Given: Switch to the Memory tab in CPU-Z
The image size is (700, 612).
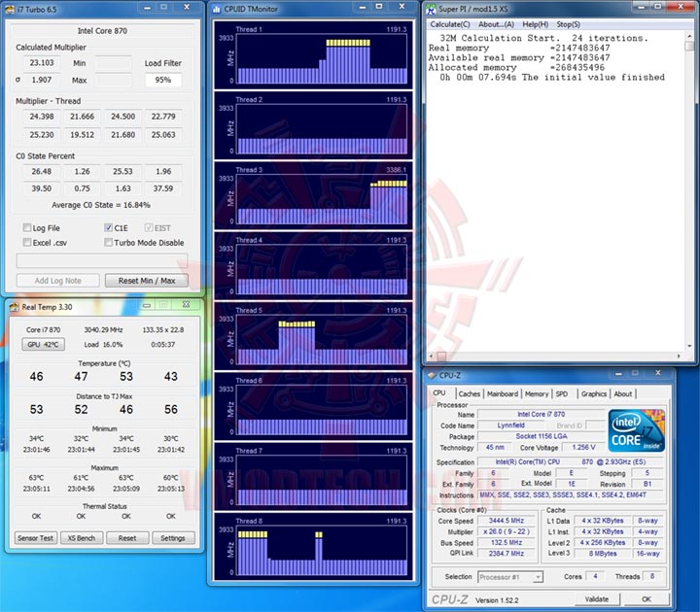Looking at the screenshot, I should coord(536,393).
